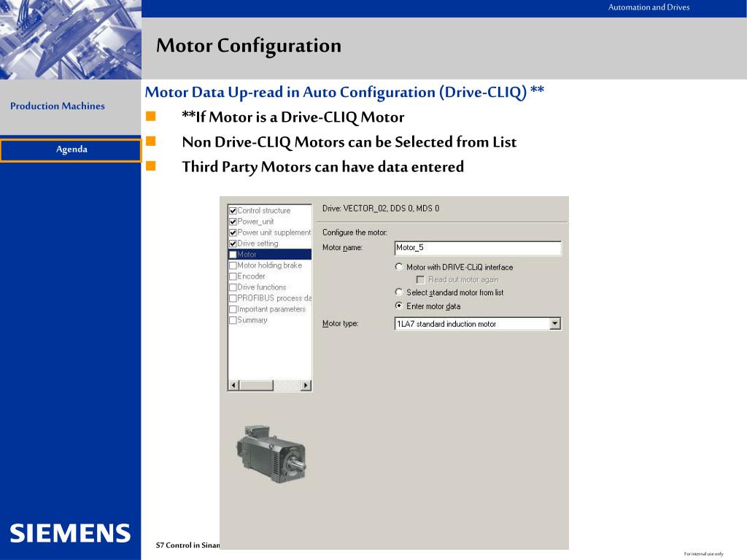Check the Motor step checkbox
The height and width of the screenshot is (560, 747).
pyautogui.click(x=233, y=254)
